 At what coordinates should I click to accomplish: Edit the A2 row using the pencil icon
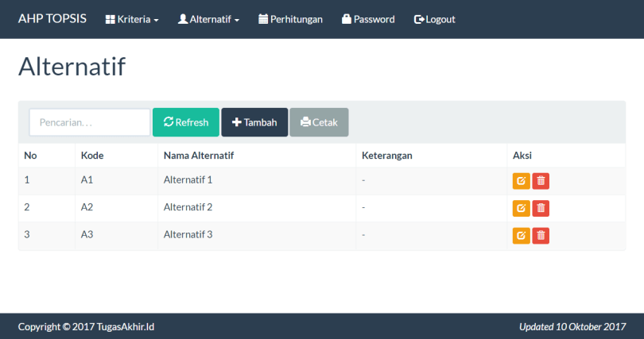(x=521, y=208)
